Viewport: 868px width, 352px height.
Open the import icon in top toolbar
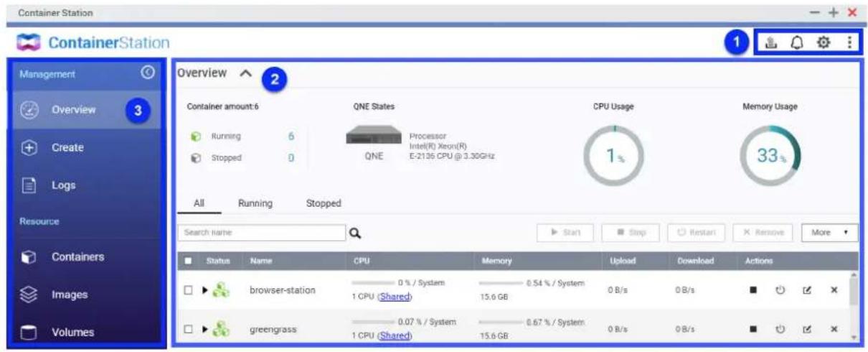point(770,43)
